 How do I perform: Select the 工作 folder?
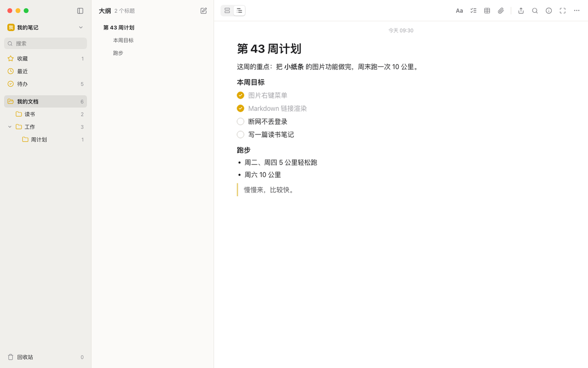pyautogui.click(x=46, y=127)
